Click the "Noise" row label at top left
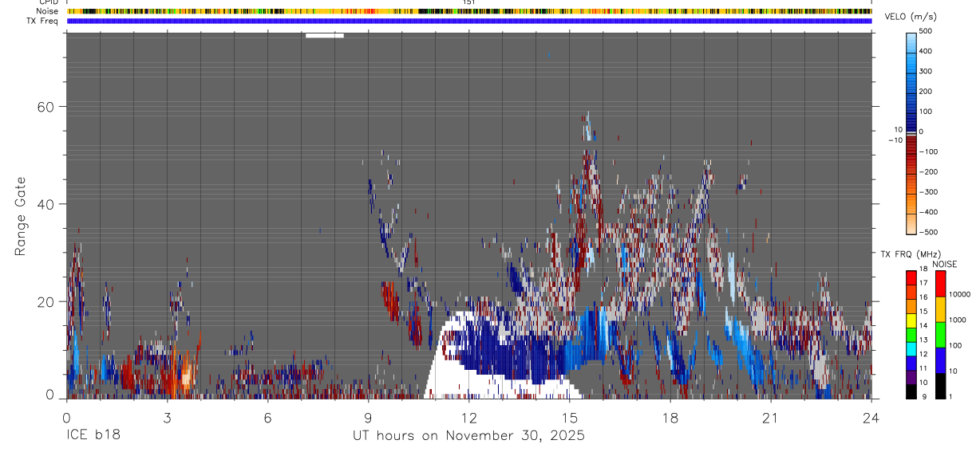Viewport: 980px width, 452px height. point(49,11)
